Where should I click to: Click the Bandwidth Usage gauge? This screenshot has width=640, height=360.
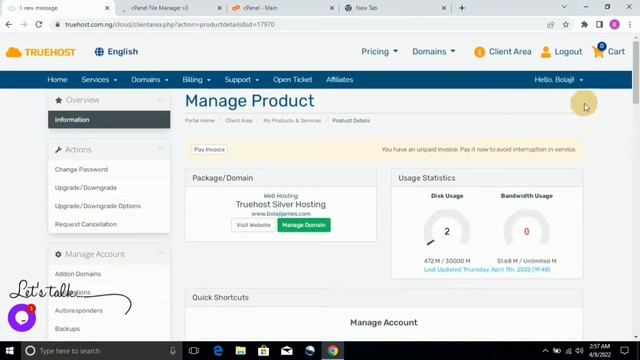click(x=527, y=229)
